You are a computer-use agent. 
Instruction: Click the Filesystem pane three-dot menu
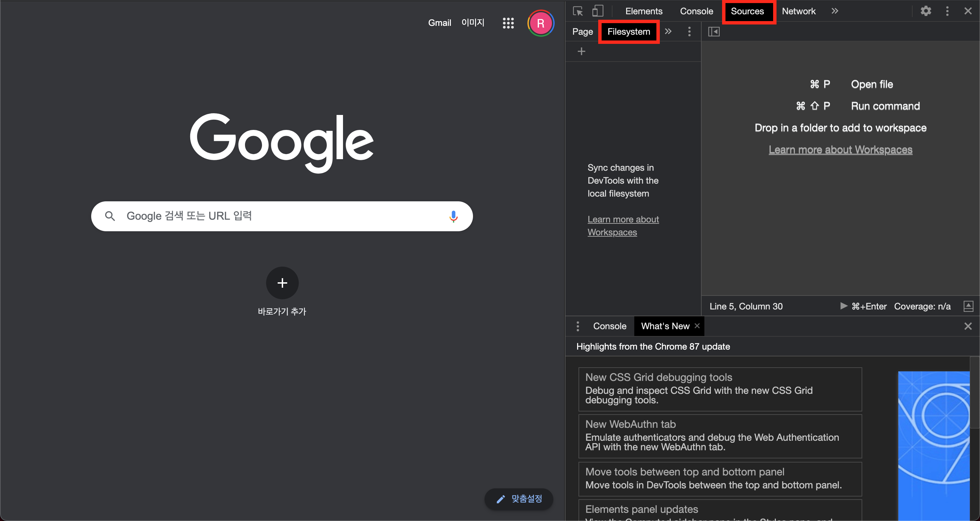689,32
